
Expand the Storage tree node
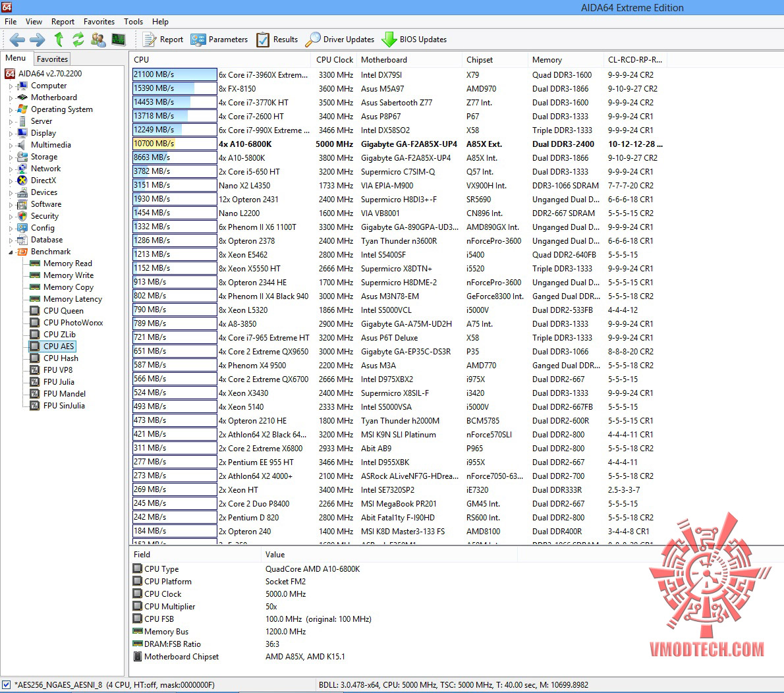pos(11,157)
